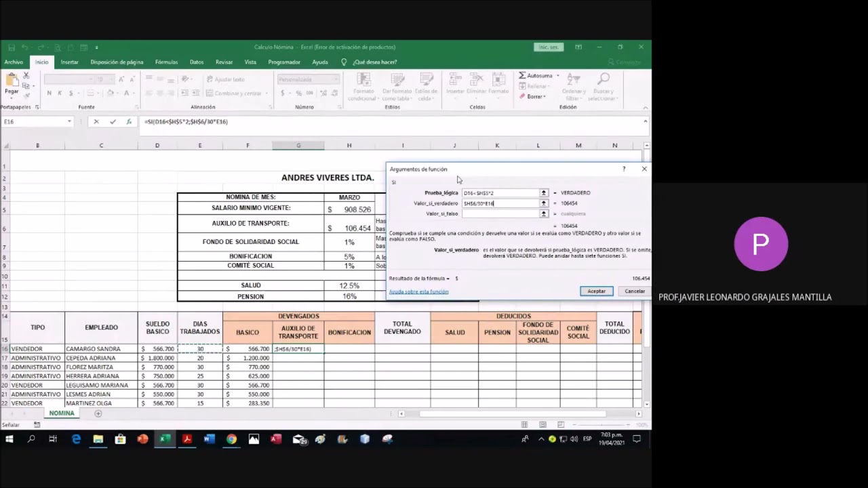Click the Autosuma button
The width and height of the screenshot is (868, 488).
tap(536, 76)
